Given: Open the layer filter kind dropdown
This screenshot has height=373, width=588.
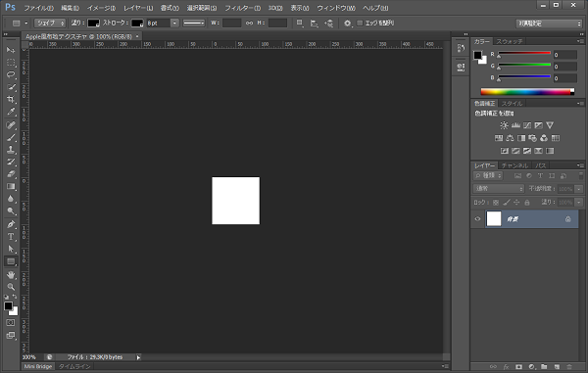Looking at the screenshot, I should (x=488, y=175).
